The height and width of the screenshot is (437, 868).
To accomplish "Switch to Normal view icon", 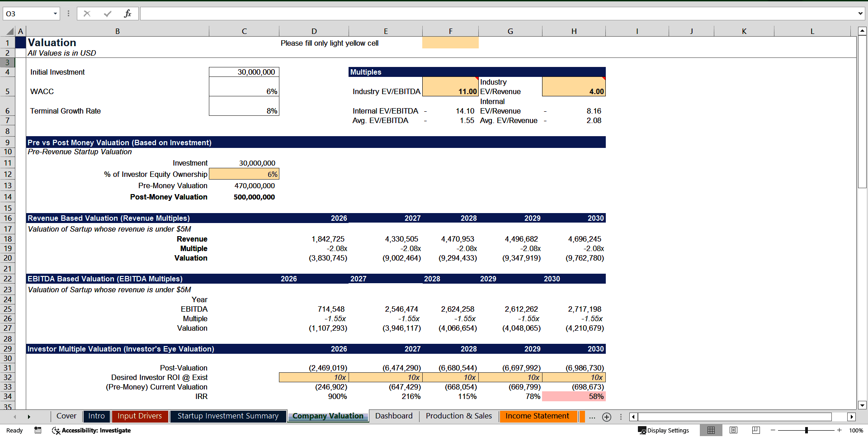I will [711, 430].
